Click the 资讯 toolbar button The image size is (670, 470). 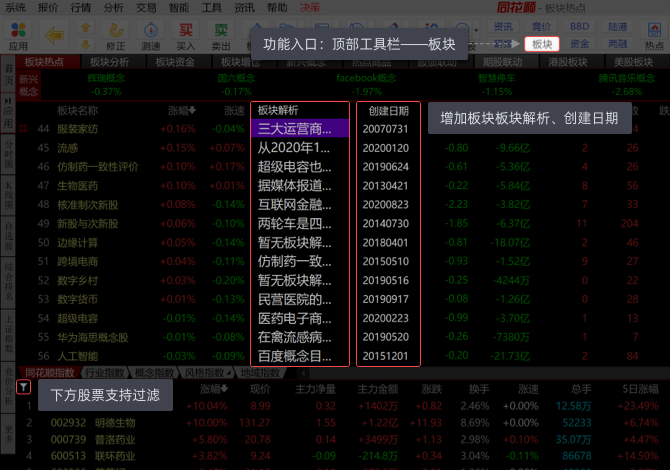point(503,27)
